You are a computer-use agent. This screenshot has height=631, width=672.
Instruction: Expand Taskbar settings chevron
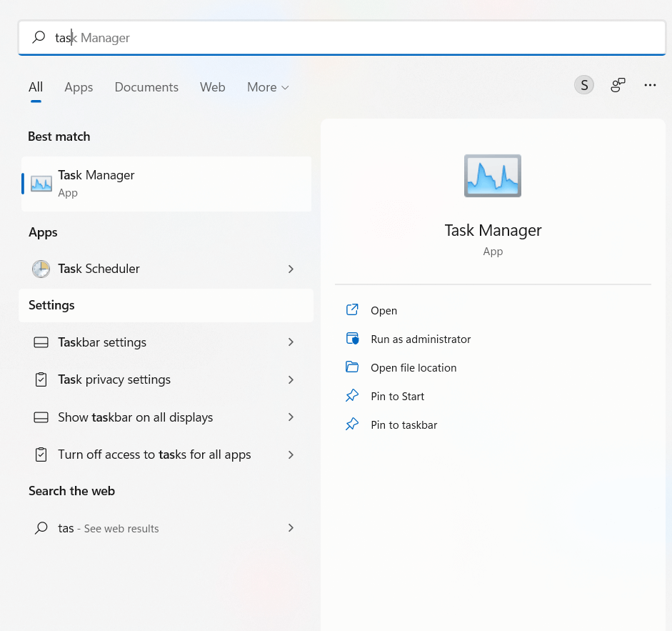coord(291,342)
